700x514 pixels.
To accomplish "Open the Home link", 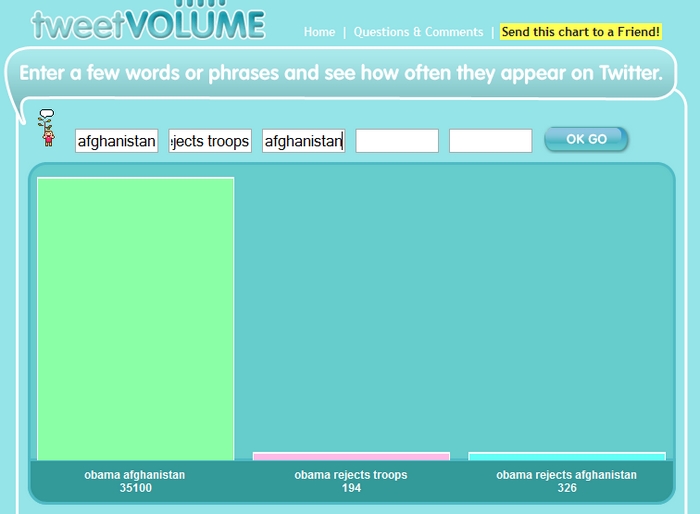I will pyautogui.click(x=319, y=32).
